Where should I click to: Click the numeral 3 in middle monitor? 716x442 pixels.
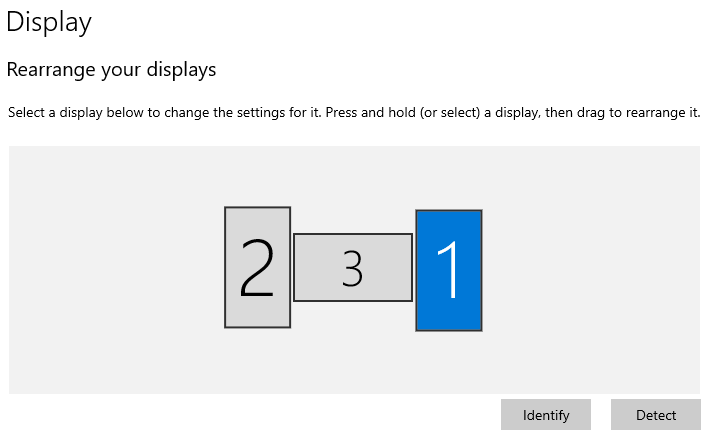click(x=352, y=268)
